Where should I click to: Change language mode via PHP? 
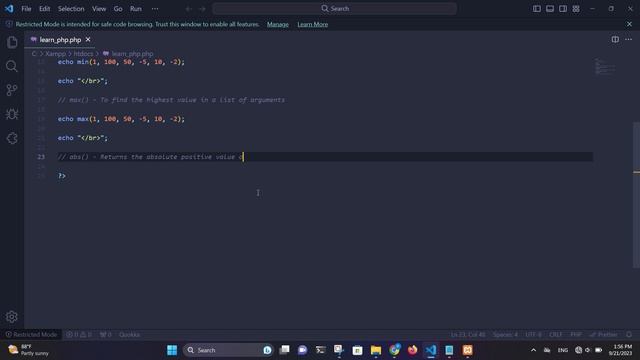pos(576,335)
